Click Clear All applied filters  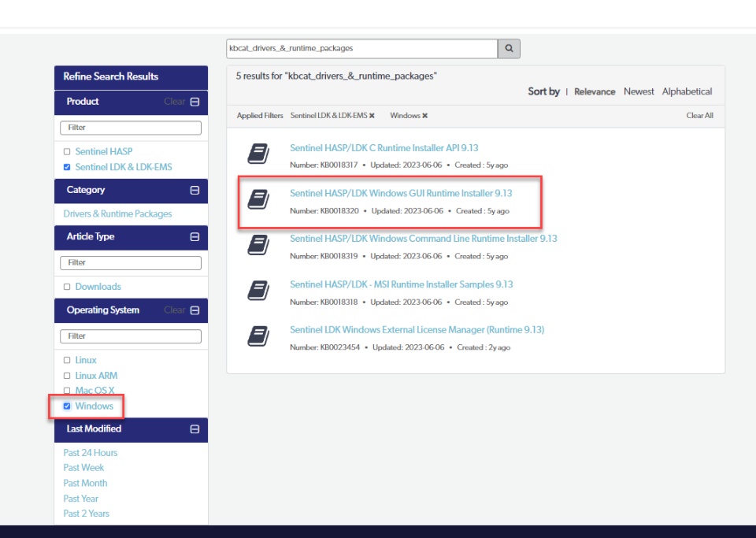coord(699,116)
